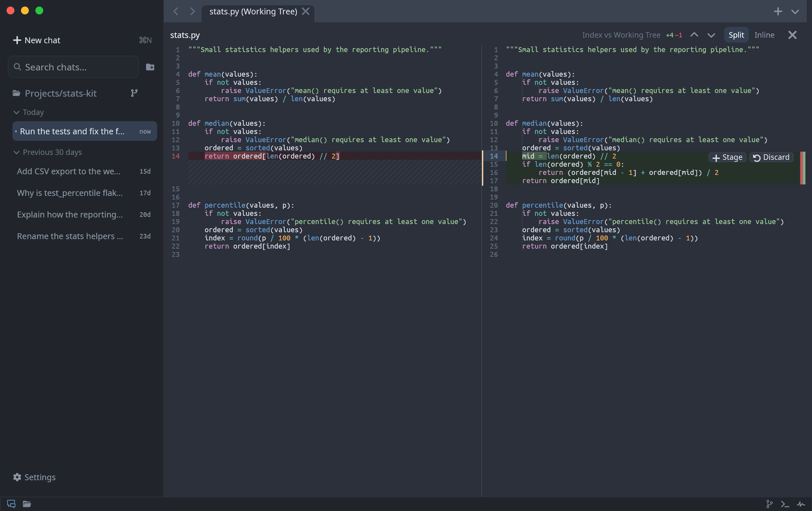Open the 'Add CSV export' chat
Image resolution: width=812 pixels, height=511 pixels.
85,172
